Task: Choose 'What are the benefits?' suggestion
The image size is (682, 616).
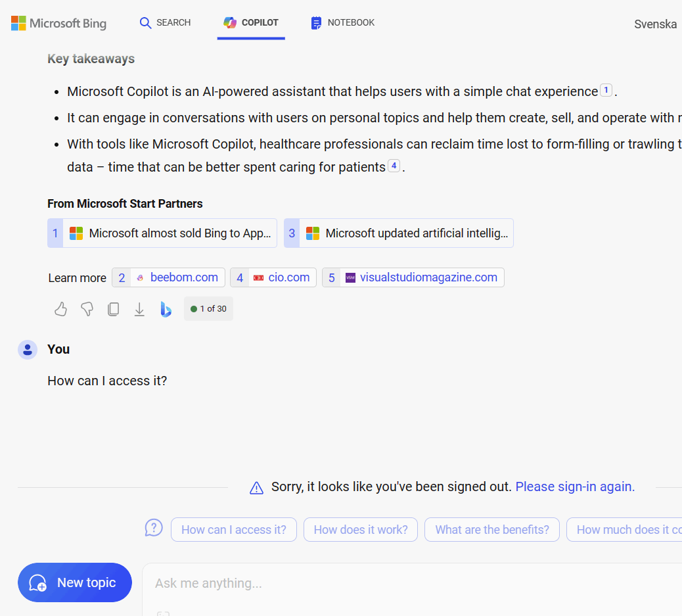Action: click(492, 530)
